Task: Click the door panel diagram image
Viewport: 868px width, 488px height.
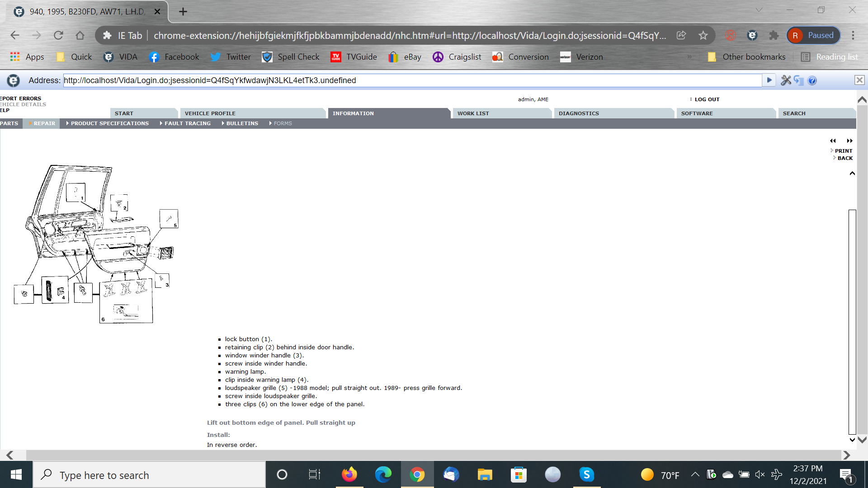Action: click(x=96, y=244)
